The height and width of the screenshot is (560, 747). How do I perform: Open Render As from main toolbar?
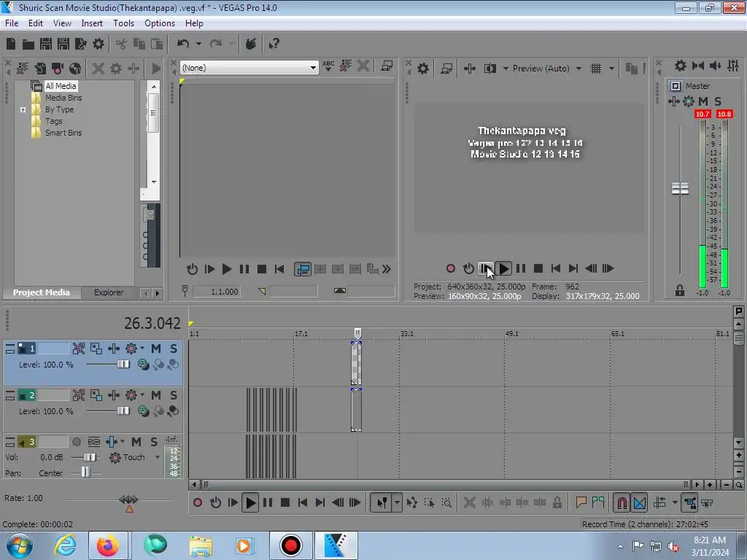tap(80, 44)
